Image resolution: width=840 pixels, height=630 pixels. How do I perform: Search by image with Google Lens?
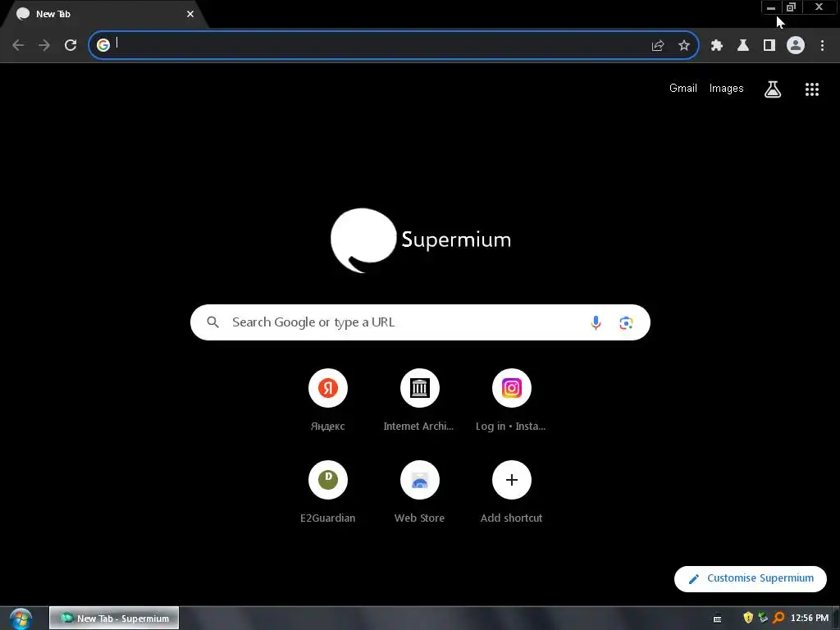click(626, 322)
